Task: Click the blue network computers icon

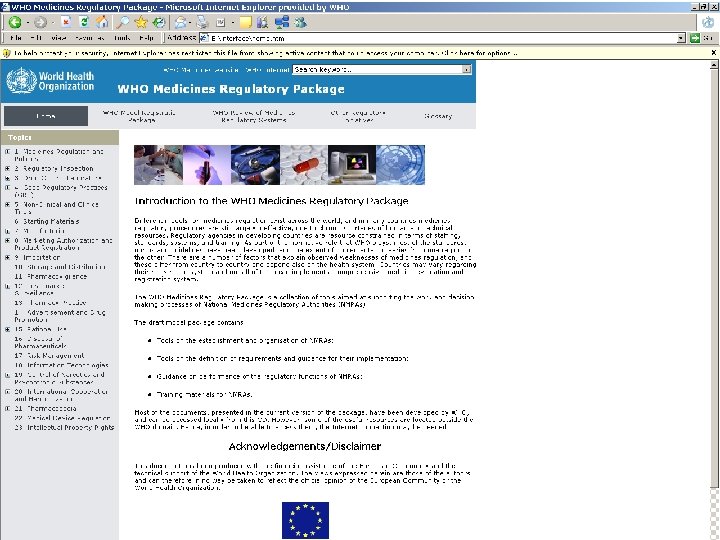Action: click(282, 22)
